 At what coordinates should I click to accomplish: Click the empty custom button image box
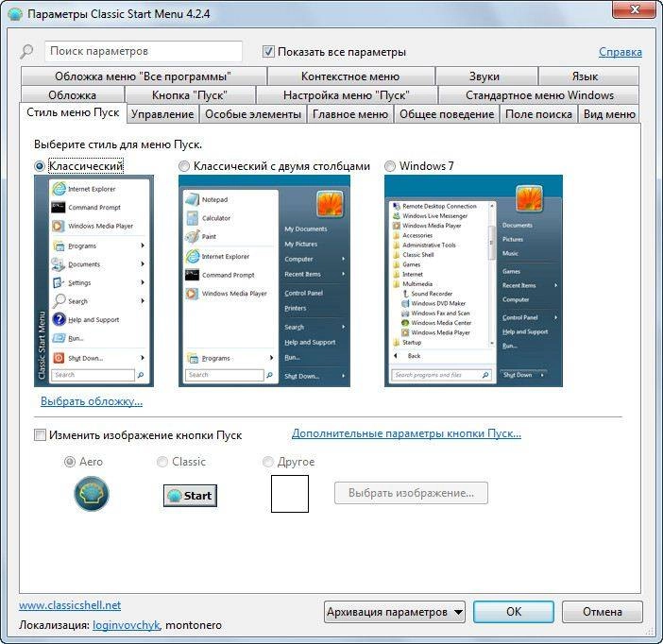[290, 494]
